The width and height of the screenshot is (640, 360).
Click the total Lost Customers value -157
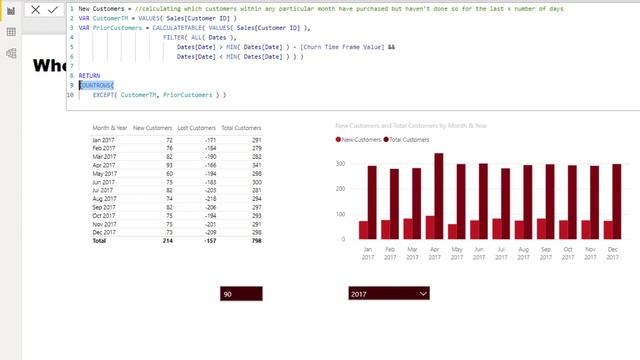210,241
